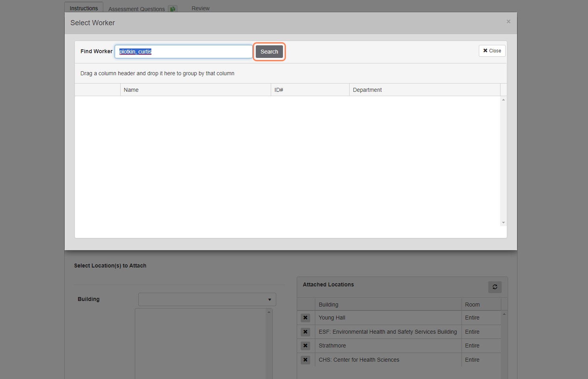Open the Assessment Questions tab
Image resolution: width=588 pixels, height=379 pixels.
point(136,9)
